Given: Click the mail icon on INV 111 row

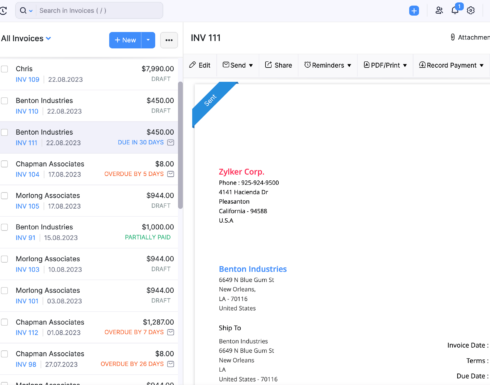Looking at the screenshot, I should (x=170, y=143).
